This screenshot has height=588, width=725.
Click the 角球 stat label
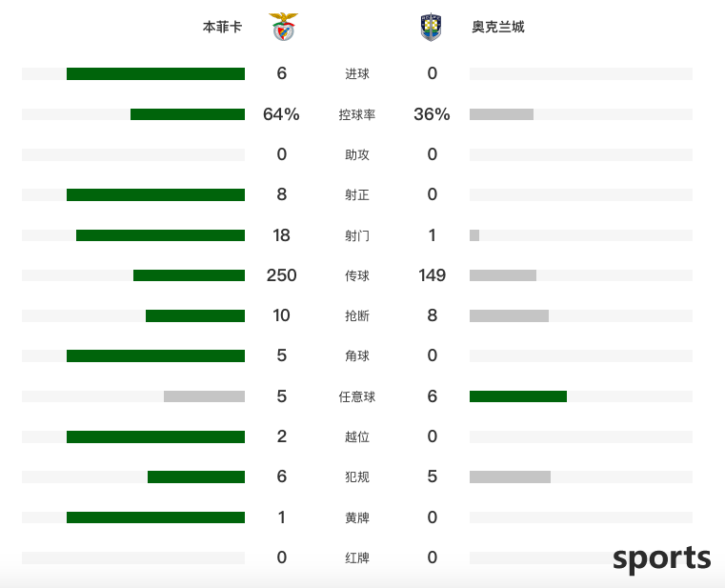pyautogui.click(x=357, y=356)
